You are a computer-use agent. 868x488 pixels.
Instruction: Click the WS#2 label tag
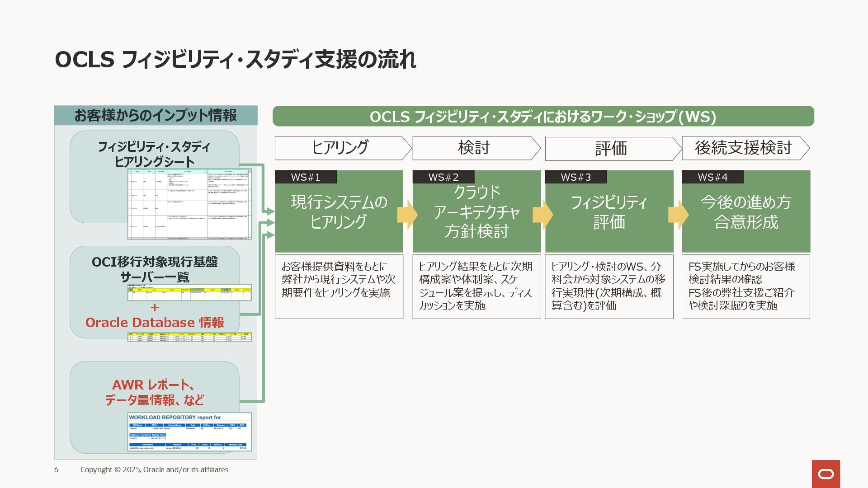coord(443,177)
